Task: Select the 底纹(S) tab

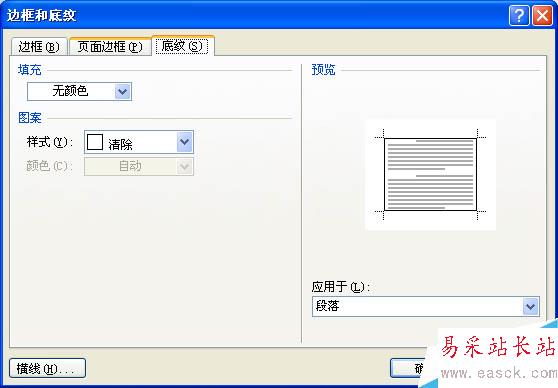Action: [x=183, y=46]
